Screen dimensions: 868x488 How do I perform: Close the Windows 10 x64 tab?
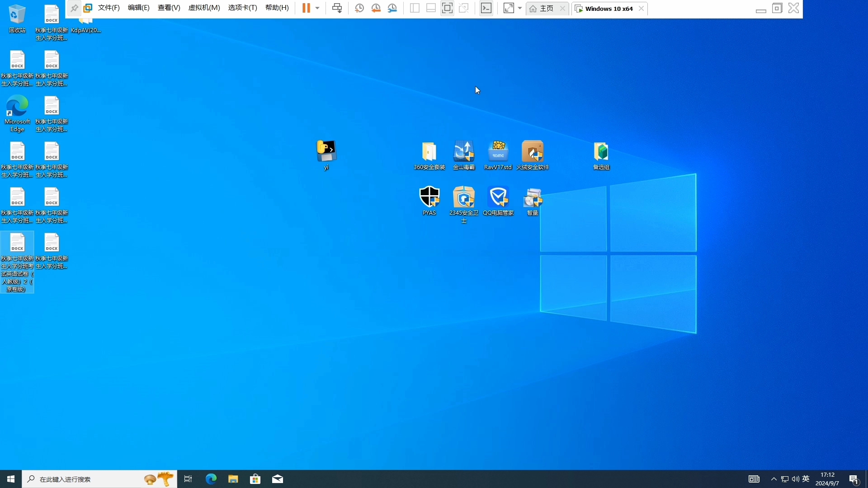click(641, 9)
